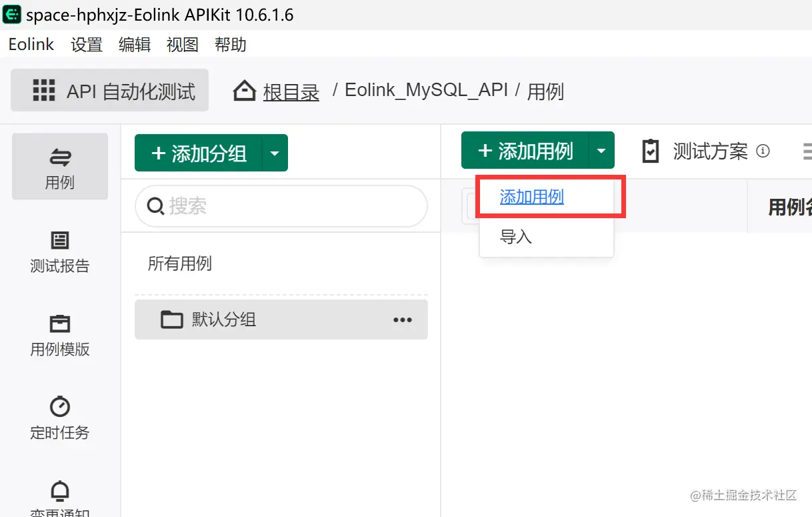Click the home icon in breadcrumb
Image resolution: width=812 pixels, height=517 pixels.
(245, 91)
